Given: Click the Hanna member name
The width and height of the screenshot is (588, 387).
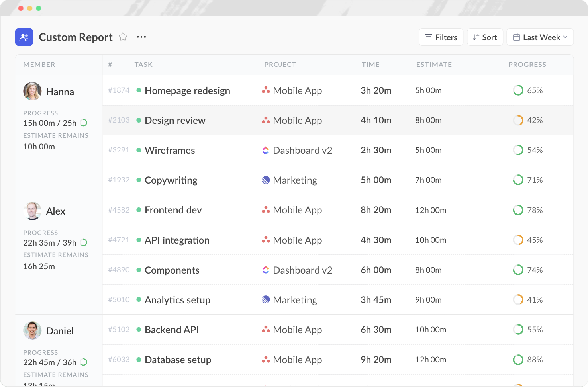Looking at the screenshot, I should (60, 92).
